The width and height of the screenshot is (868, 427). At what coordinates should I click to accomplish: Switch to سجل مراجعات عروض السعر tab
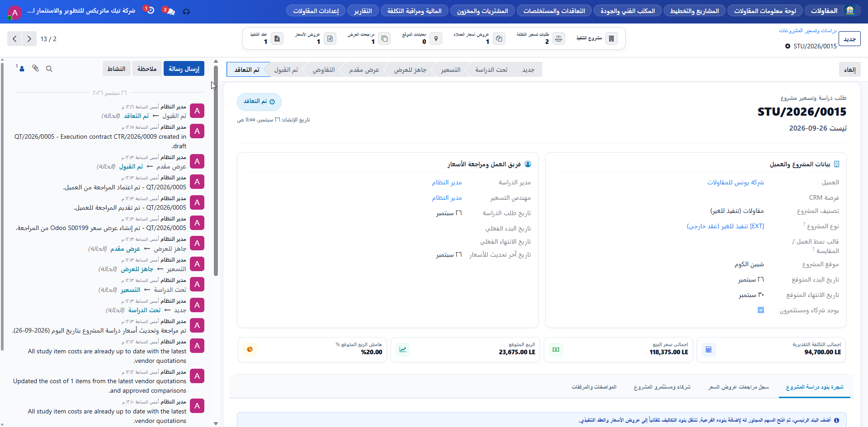coord(738,387)
